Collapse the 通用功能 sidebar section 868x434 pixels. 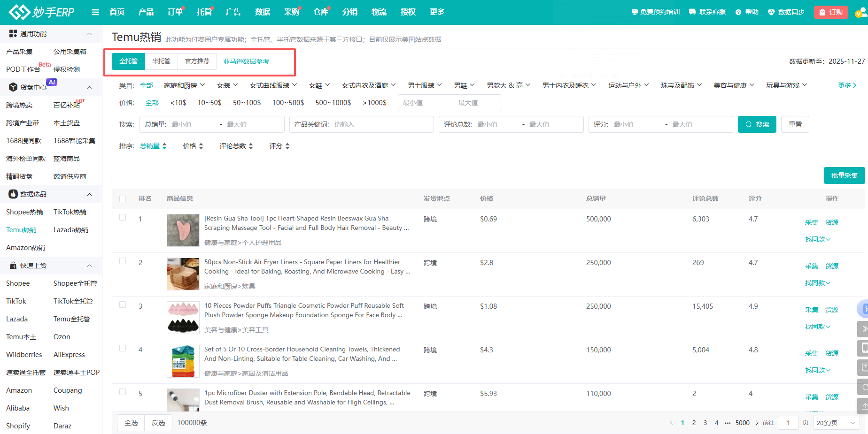89,34
